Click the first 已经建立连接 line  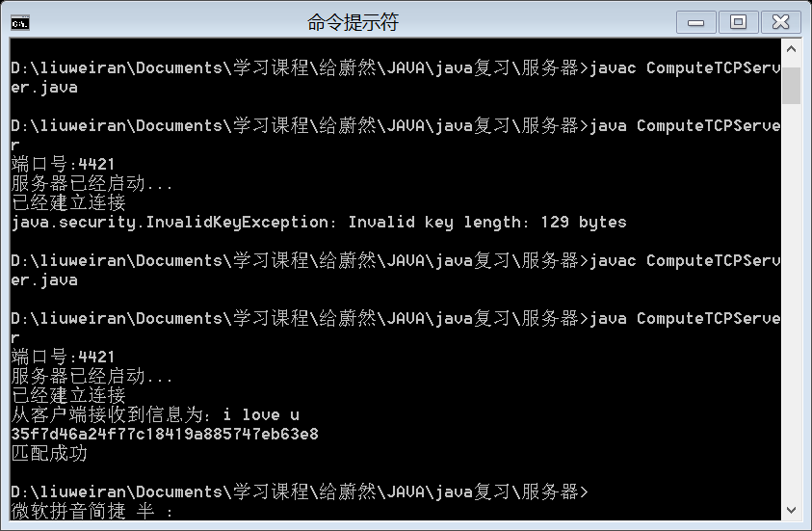(x=68, y=202)
